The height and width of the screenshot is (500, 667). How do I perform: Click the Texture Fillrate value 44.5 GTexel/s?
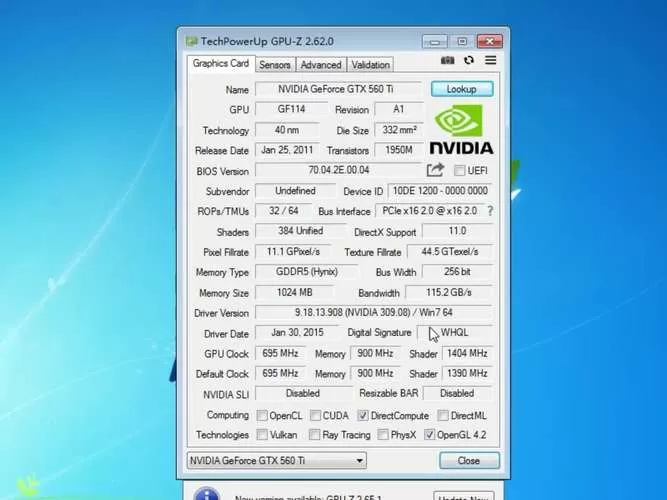pyautogui.click(x=450, y=251)
